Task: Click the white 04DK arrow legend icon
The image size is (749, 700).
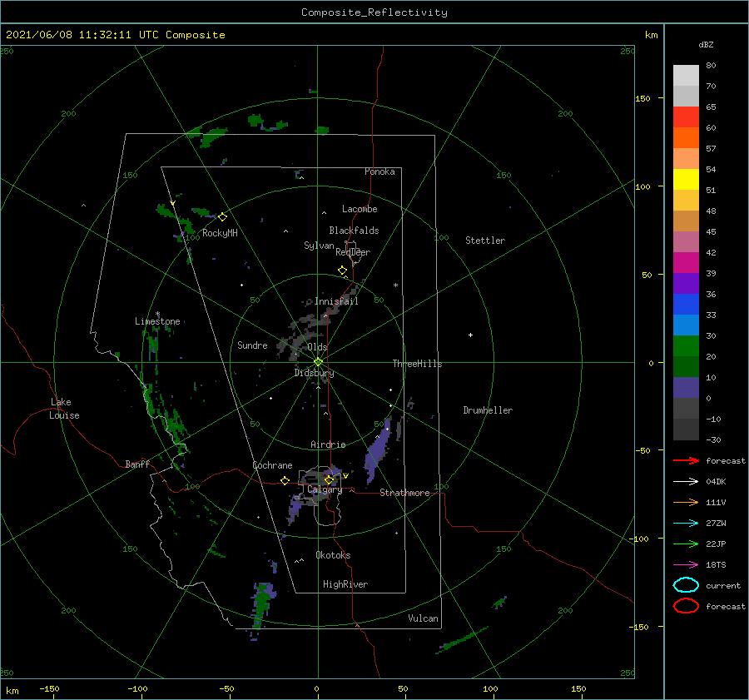Action: 686,481
